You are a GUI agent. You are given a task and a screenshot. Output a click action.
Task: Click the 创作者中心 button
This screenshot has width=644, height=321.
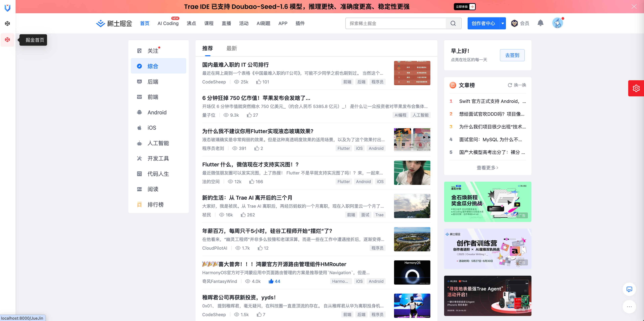tap(483, 23)
